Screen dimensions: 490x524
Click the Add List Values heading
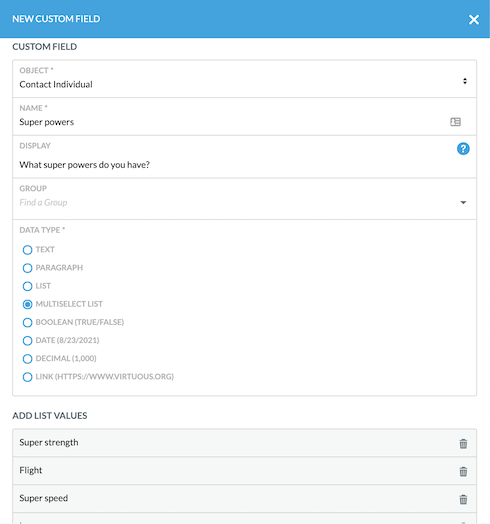click(x=50, y=416)
